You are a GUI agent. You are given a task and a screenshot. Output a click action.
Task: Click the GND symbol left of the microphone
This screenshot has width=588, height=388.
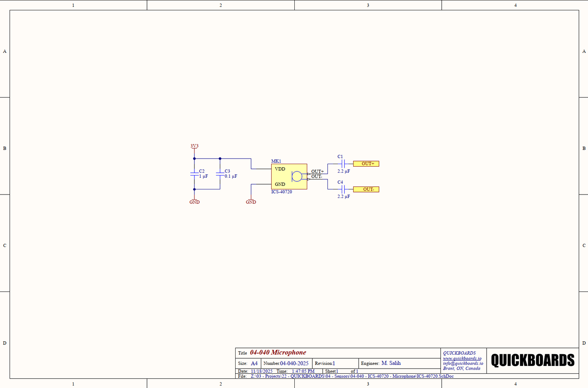[x=251, y=202]
